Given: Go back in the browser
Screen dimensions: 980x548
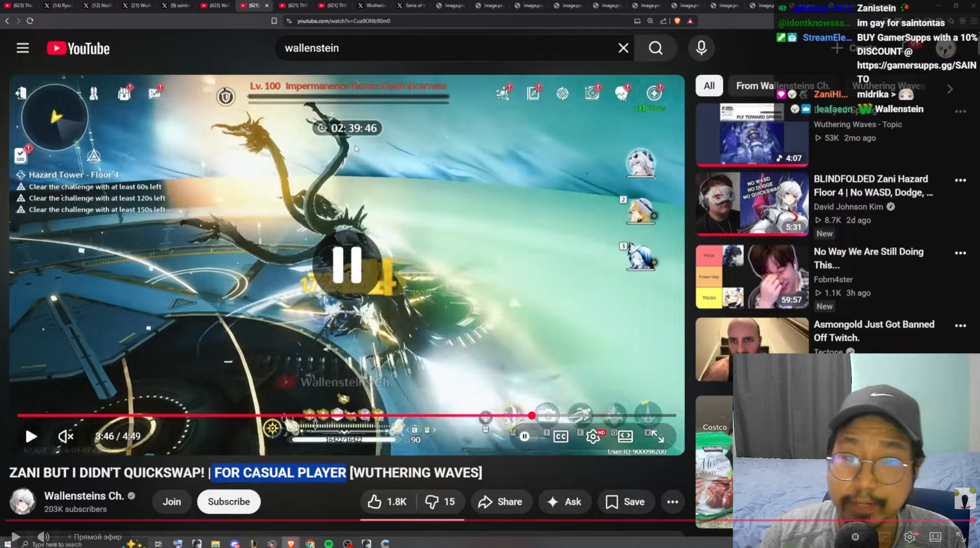Looking at the screenshot, I should pos(7,21).
